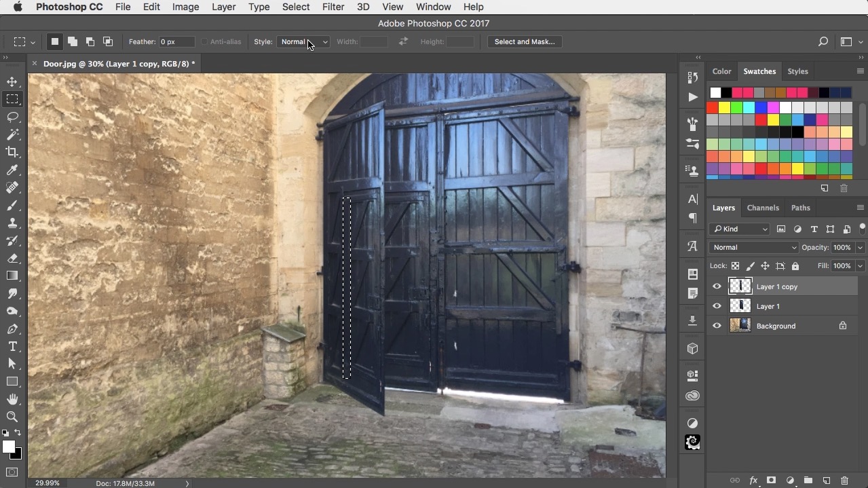Select the Healing Brush tool
The image size is (868, 488).
pyautogui.click(x=12, y=187)
